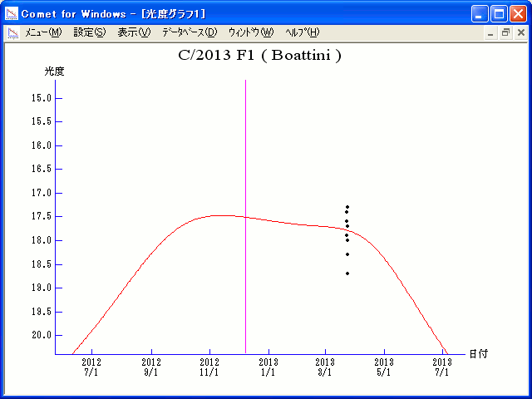Close the Comet for Windows application
532x399 pixels.
[519, 14]
